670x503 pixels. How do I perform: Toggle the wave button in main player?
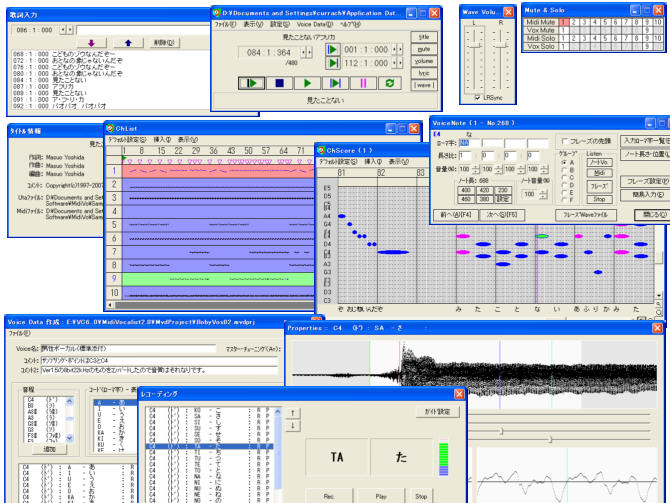point(424,85)
